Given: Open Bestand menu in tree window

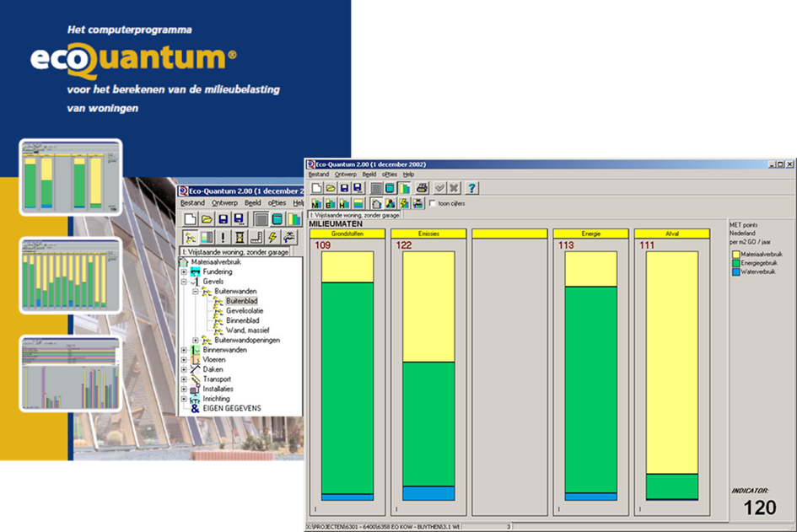Looking at the screenshot, I should point(192,202).
